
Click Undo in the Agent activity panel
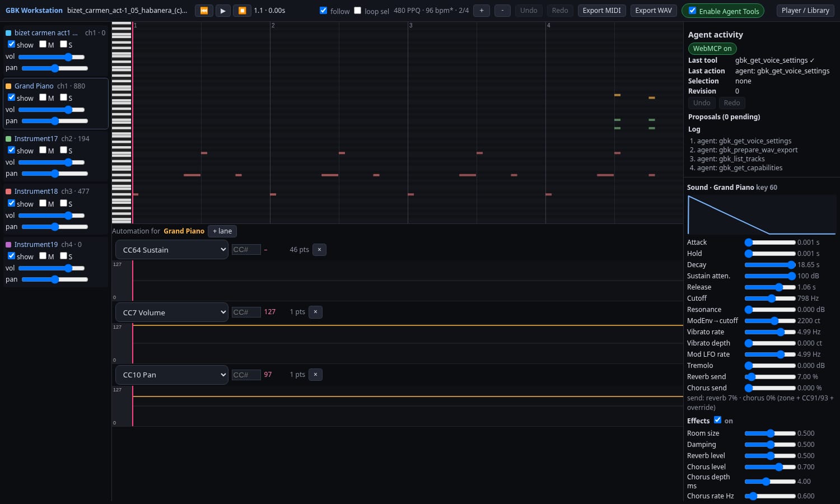pyautogui.click(x=702, y=103)
